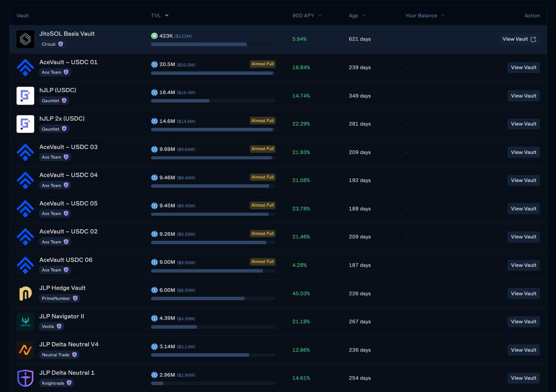Click the verified badge beside PrimeNumber
The image size is (556, 392).
point(75,299)
